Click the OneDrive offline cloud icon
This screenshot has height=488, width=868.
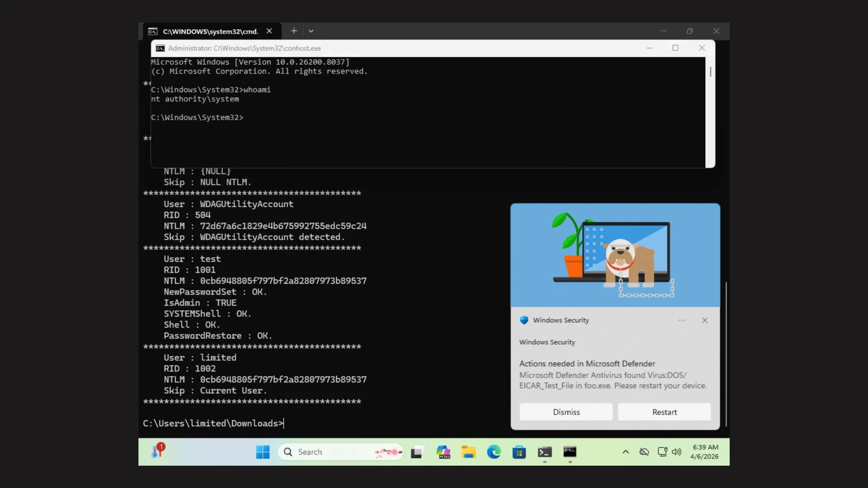point(644,452)
